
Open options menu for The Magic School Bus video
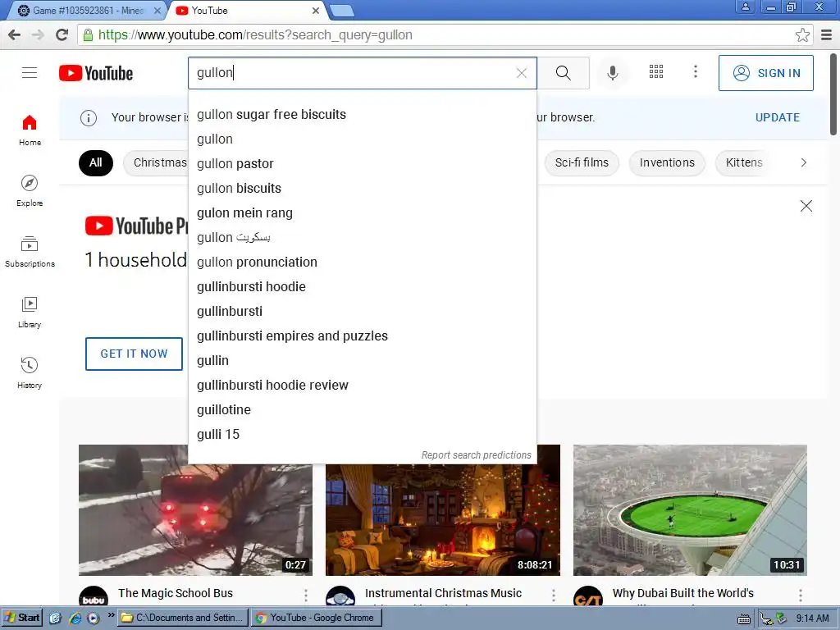(x=306, y=595)
